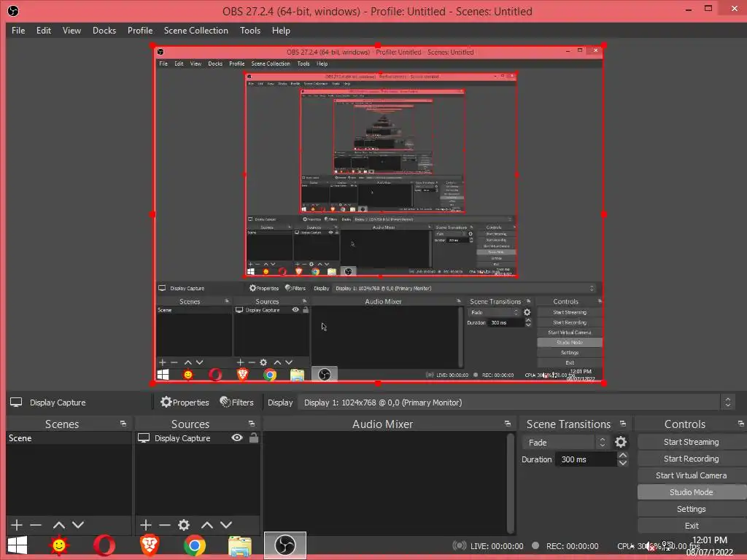Open File Explorer from the taskbar
747x560 pixels.
pos(239,545)
